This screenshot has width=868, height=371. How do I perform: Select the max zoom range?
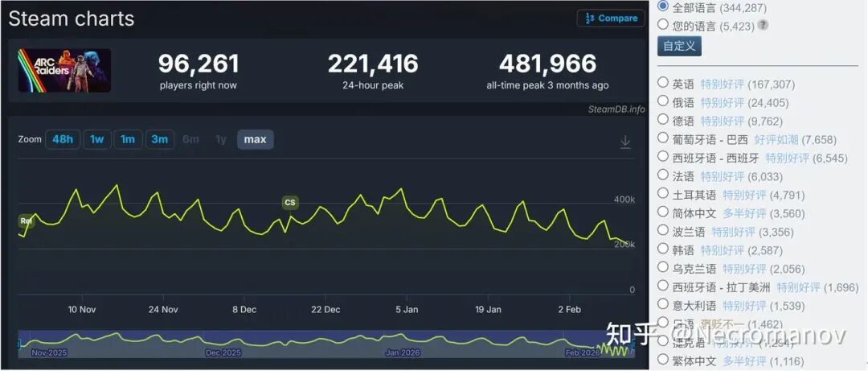coord(256,139)
